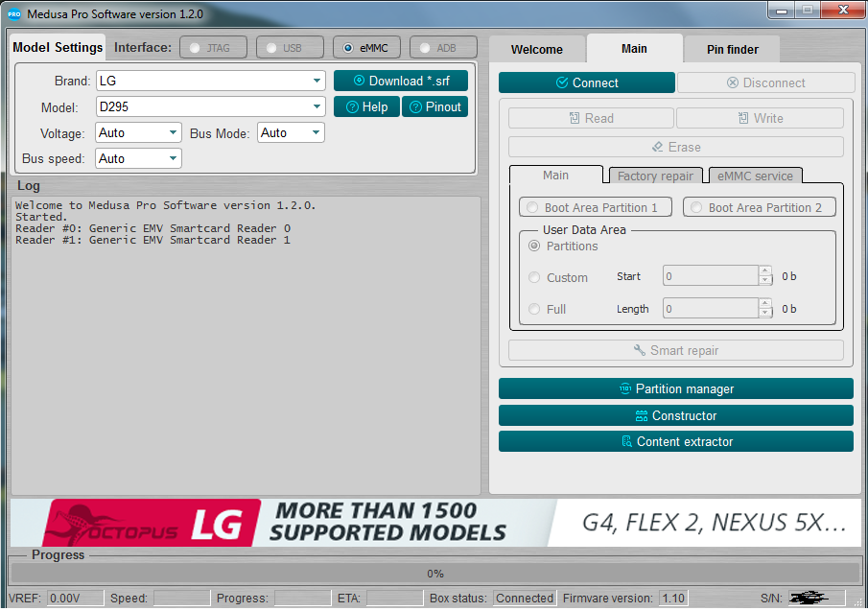This screenshot has height=611, width=868.
Task: Click the Write button
Action: pos(760,118)
